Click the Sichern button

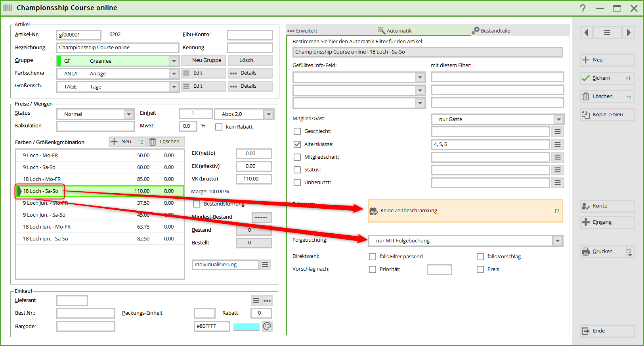(x=607, y=78)
